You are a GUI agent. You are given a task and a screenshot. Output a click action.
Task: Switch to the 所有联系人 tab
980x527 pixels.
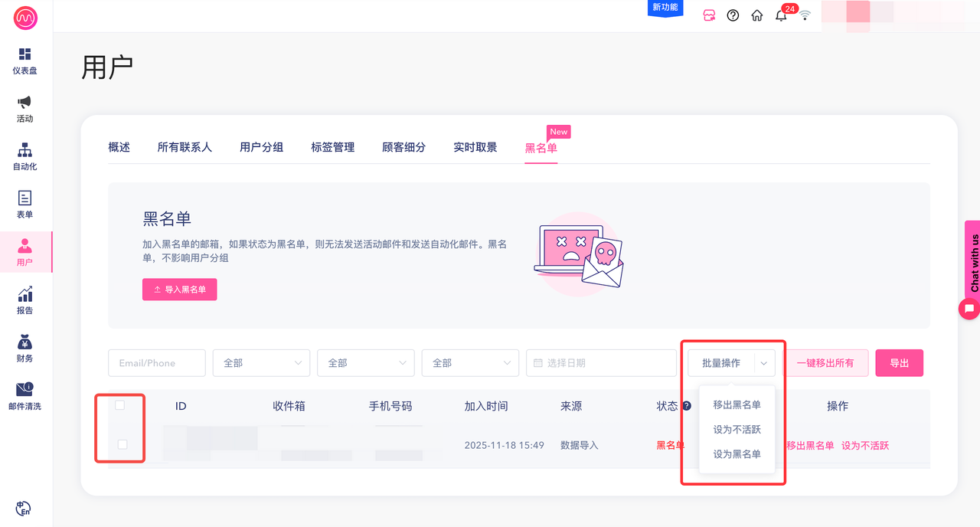185,147
